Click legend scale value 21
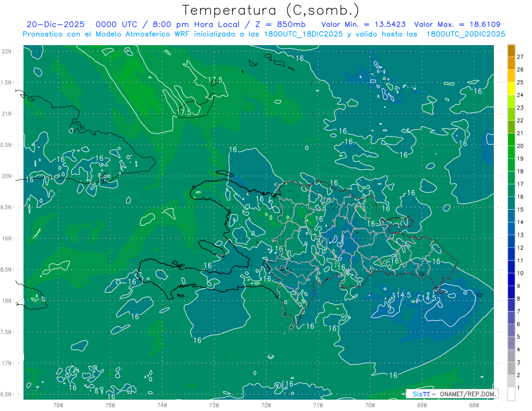The image size is (532, 411). click(520, 133)
